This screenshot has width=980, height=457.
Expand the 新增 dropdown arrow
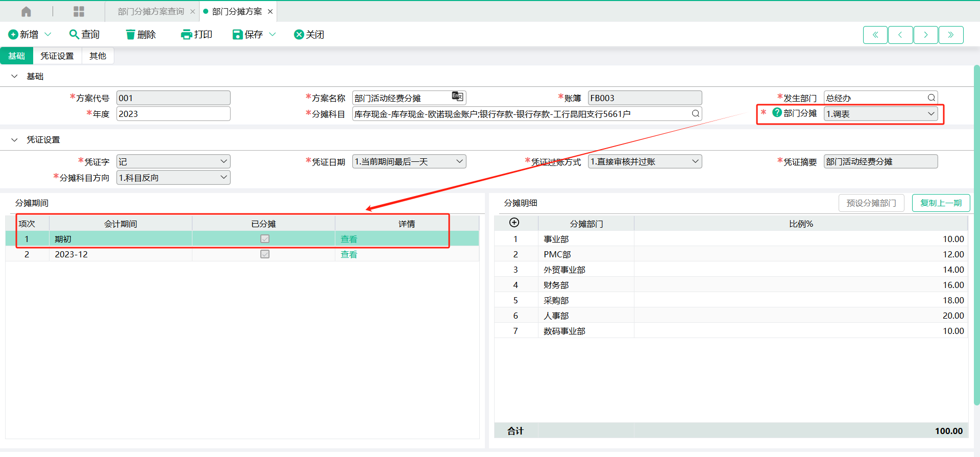[48, 34]
